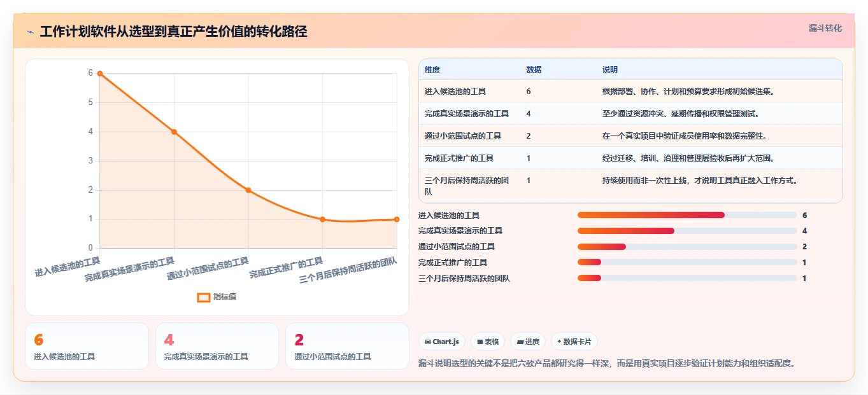The height and width of the screenshot is (395, 868).
Task: Click the table value 6 in the 数据 column
Action: 529,92
